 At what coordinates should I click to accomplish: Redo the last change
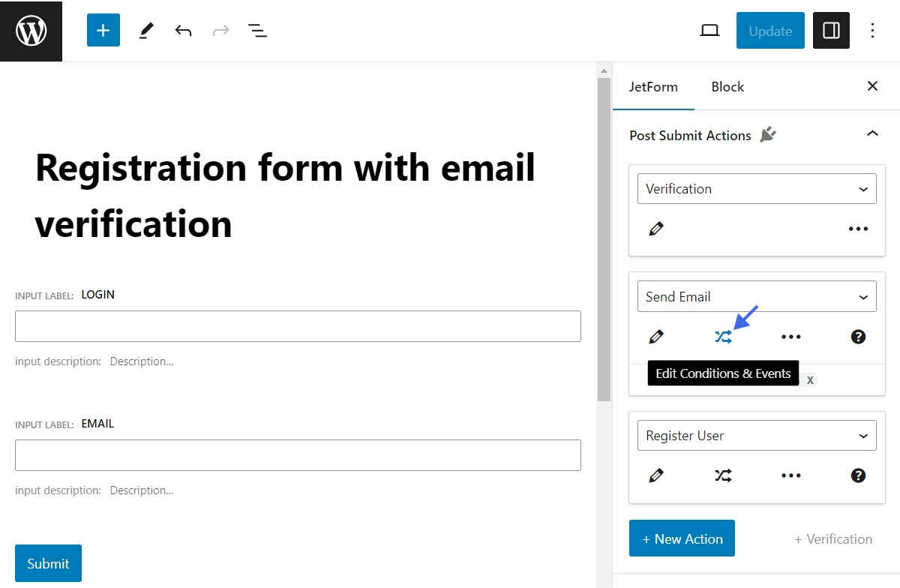[220, 30]
